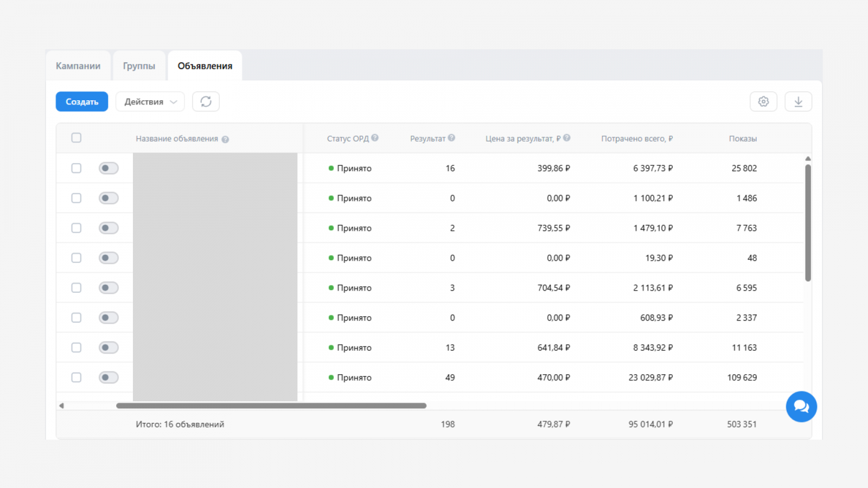This screenshot has height=488, width=868.
Task: Click help icon next to Статус ОРД
Action: [375, 138]
